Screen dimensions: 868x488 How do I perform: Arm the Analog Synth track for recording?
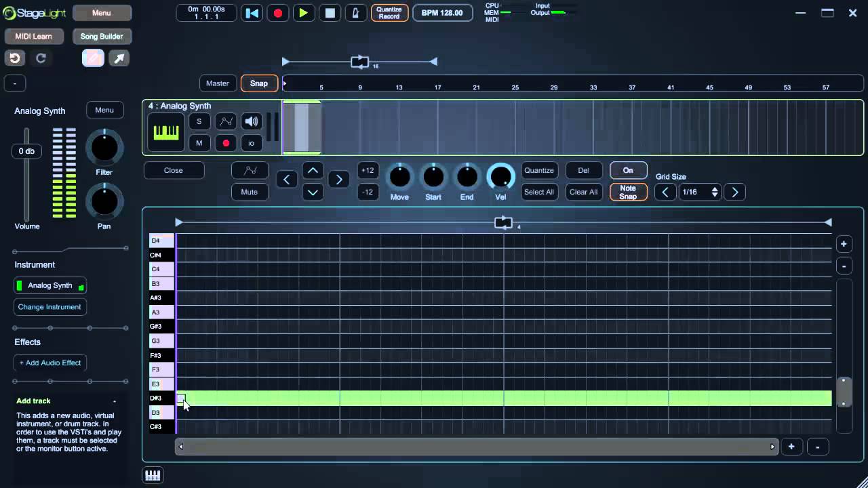click(226, 143)
